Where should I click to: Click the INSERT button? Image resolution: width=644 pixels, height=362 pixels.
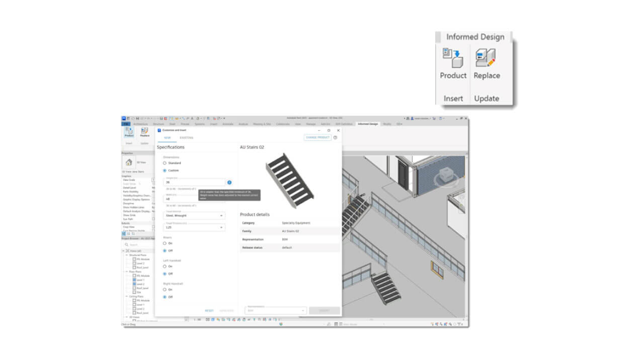[x=325, y=311]
